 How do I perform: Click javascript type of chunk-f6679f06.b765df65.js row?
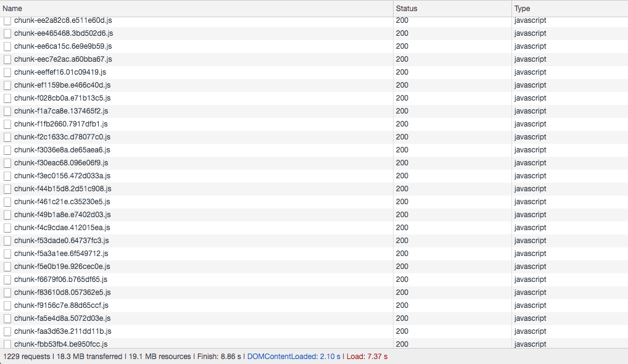pos(531,279)
